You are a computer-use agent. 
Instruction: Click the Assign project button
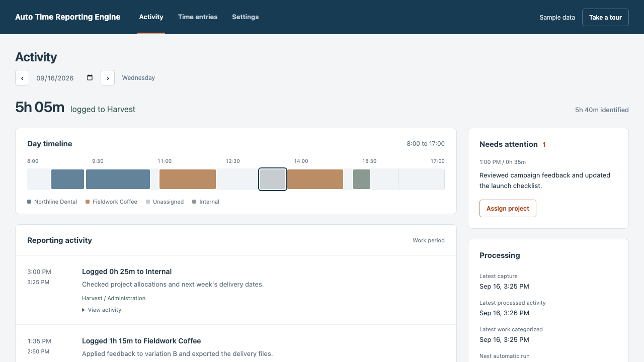[x=508, y=209]
